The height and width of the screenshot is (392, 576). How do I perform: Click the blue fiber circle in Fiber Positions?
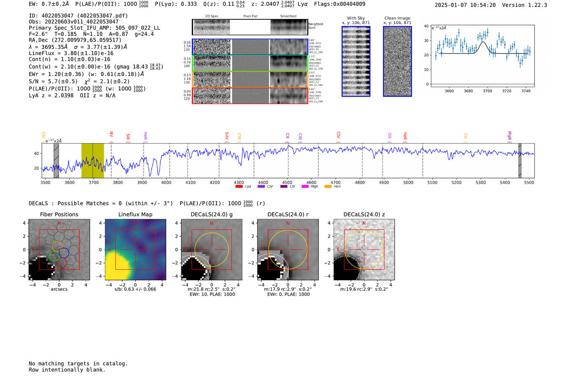click(x=63, y=253)
